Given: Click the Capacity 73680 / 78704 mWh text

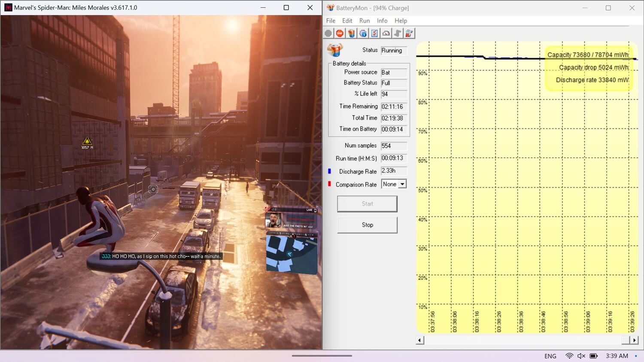Looking at the screenshot, I should (588, 55).
